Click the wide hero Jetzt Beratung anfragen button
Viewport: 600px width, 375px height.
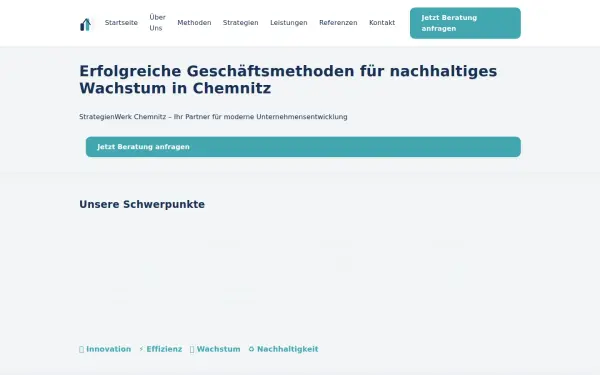[x=303, y=147]
